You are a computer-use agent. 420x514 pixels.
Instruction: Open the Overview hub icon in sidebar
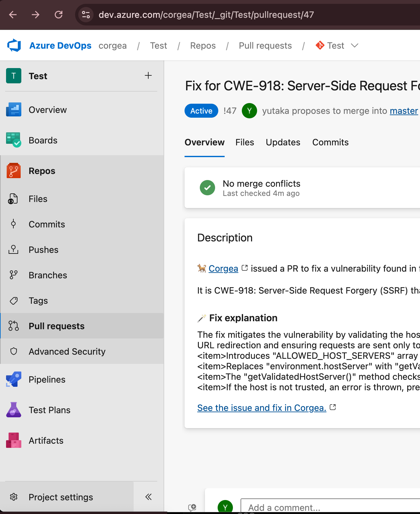14,109
